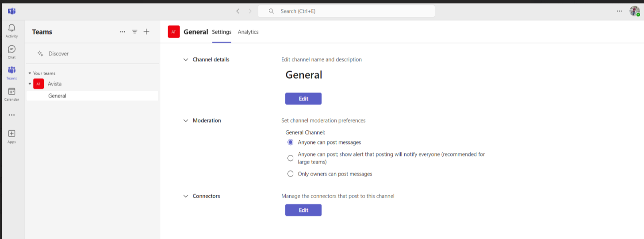Go back with the back arrow
The width and height of the screenshot is (644, 239).
coord(238,11)
